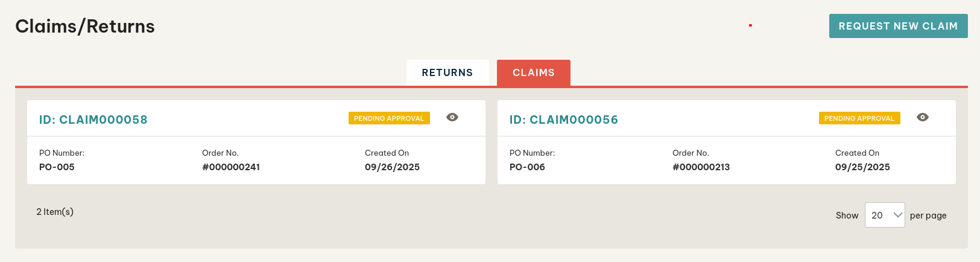This screenshot has height=262, width=980.
Task: Select the Claims tab
Action: click(x=533, y=72)
